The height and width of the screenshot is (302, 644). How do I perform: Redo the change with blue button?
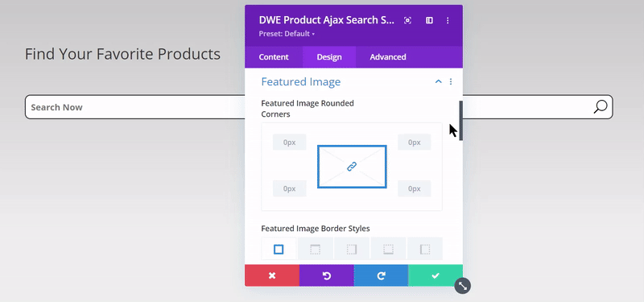381,275
